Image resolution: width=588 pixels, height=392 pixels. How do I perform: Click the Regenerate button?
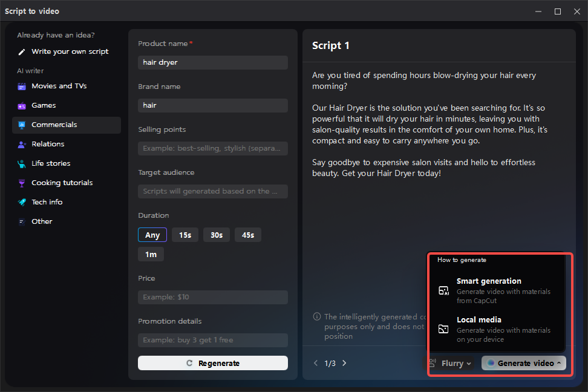pos(212,363)
